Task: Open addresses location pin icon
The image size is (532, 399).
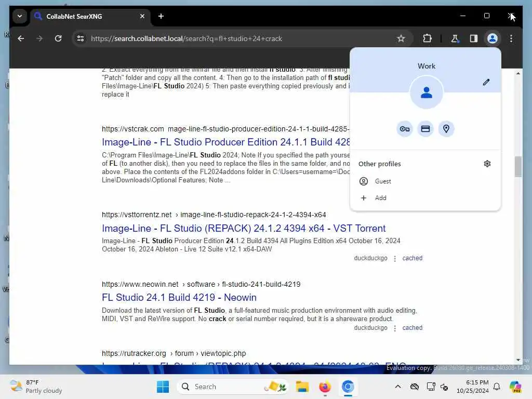Action: click(x=446, y=129)
